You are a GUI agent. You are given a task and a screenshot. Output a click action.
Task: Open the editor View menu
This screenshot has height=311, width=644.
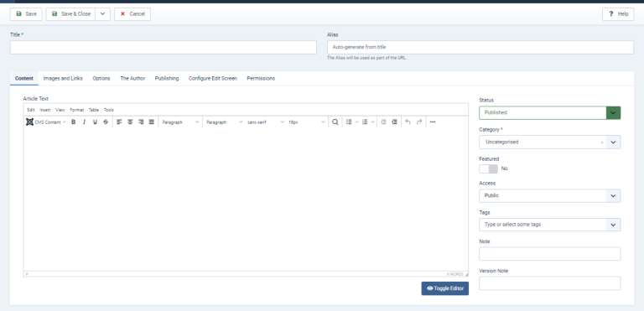[60, 110]
